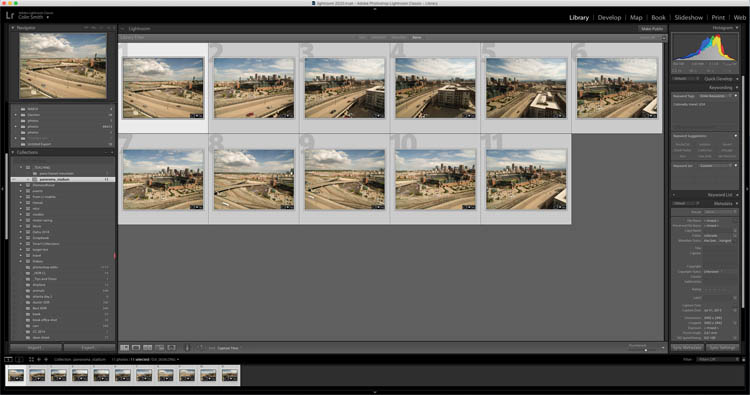Click the badge icons on thumbnail 1
This screenshot has height=395, width=750.
tap(197, 116)
